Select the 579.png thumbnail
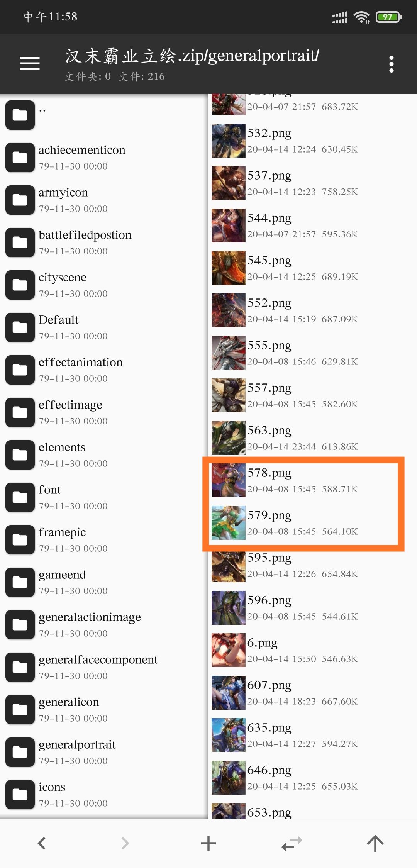417x868 pixels. coord(228,522)
